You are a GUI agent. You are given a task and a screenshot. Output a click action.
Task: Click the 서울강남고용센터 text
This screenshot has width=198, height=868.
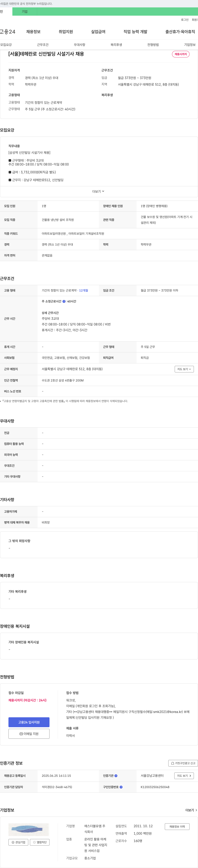click(x=152, y=776)
